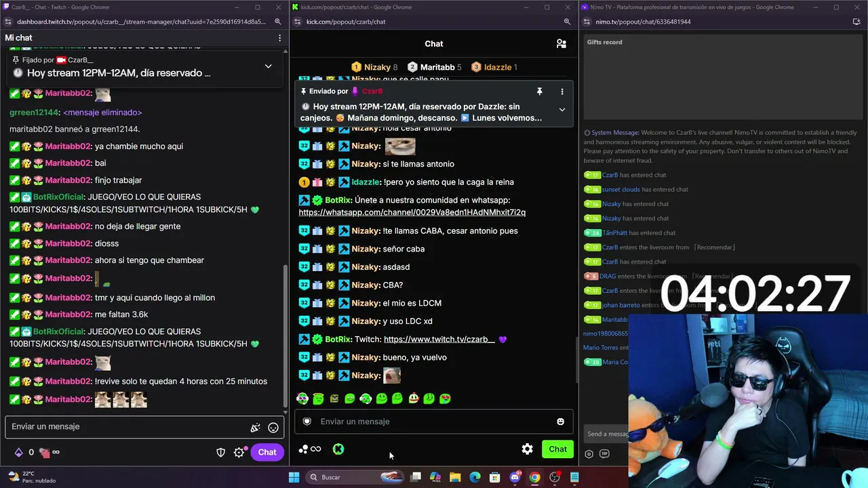Click zoom icon in Twitch address bar
The image size is (868, 488).
(277, 22)
